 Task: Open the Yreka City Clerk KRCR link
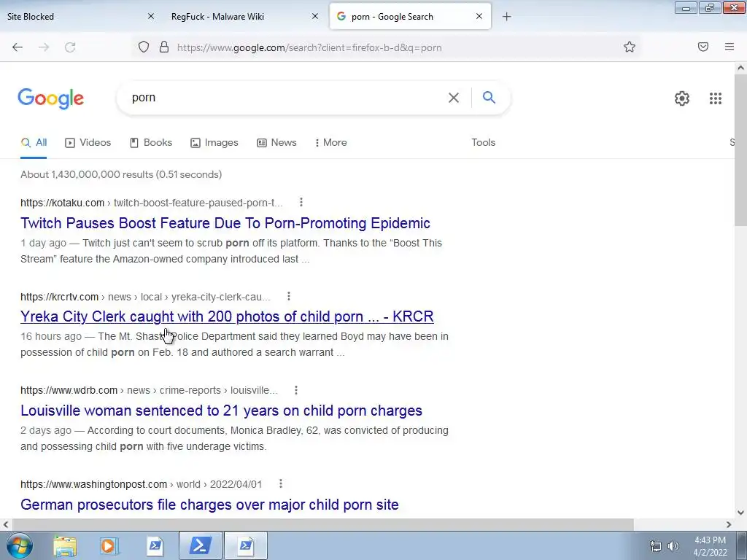tap(227, 316)
